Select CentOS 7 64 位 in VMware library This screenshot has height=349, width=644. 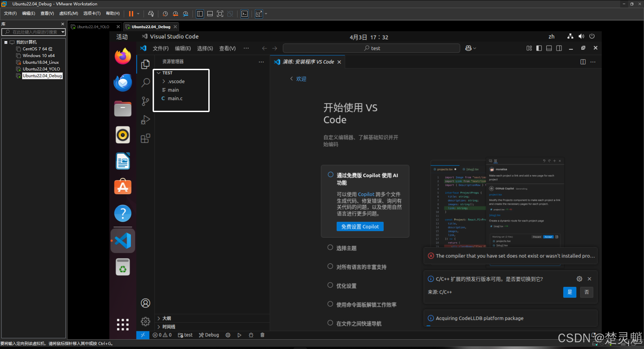click(x=38, y=49)
